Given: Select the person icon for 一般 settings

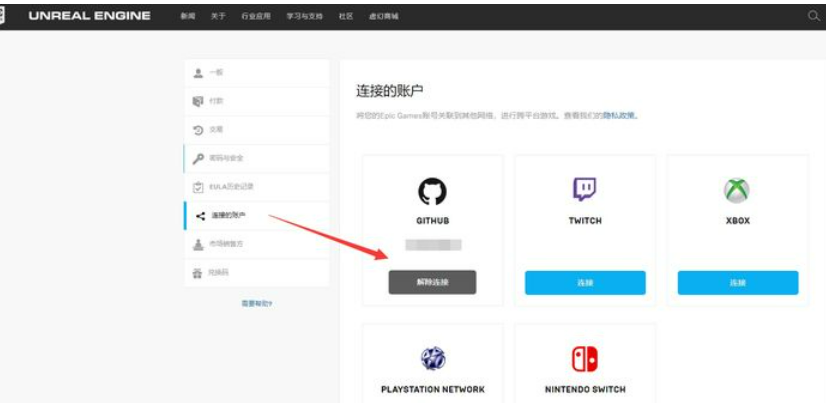Looking at the screenshot, I should (x=198, y=73).
